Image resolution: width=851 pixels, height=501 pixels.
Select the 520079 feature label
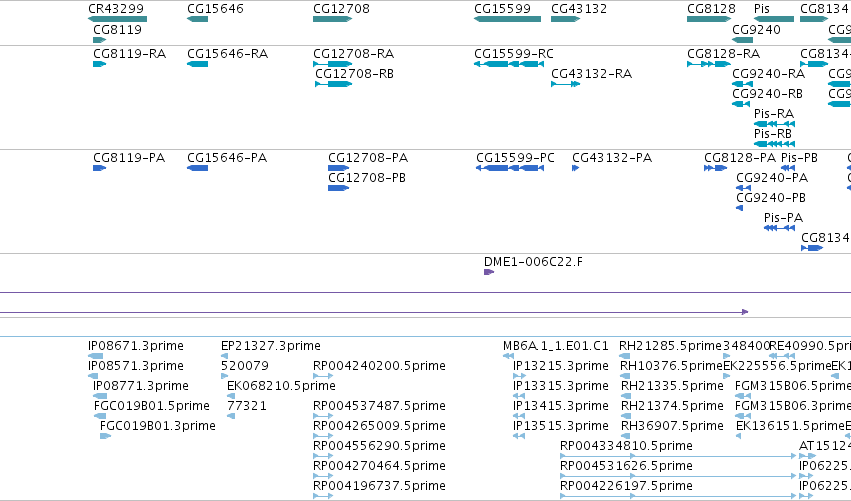[245, 365]
